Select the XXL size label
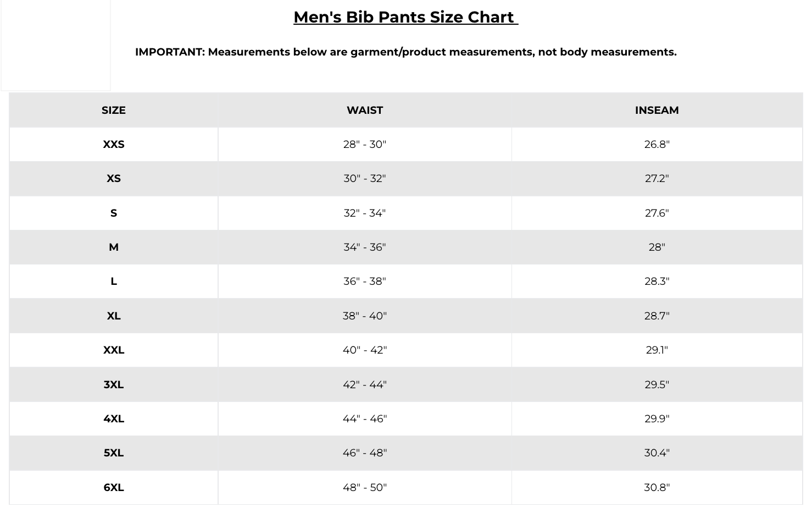Viewport: 812px width, 529px height. 114,350
